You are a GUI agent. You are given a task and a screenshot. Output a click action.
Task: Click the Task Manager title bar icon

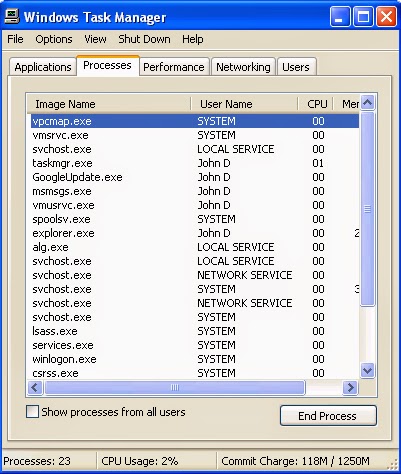(x=13, y=17)
